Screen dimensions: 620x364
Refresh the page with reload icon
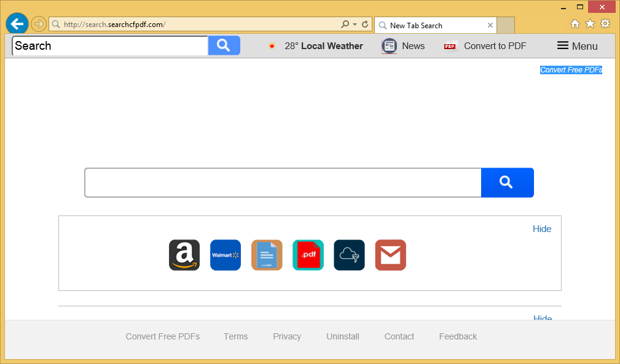(x=365, y=24)
